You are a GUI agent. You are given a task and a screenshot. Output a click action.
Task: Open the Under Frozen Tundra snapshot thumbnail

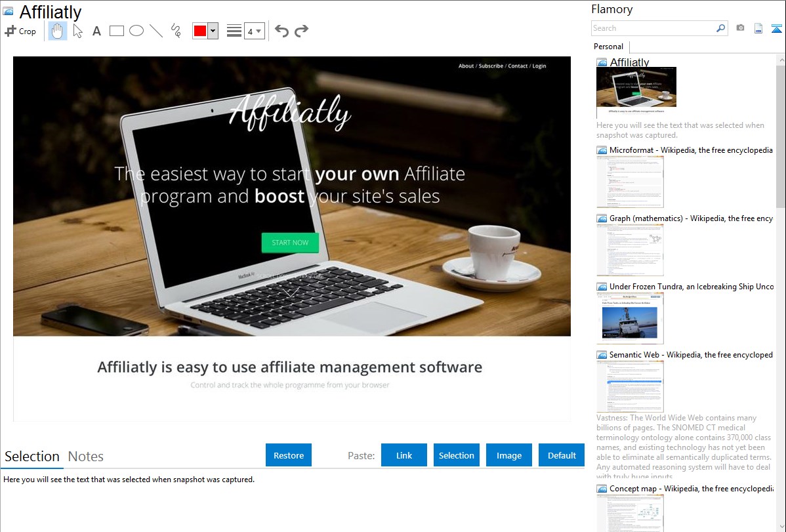630,318
